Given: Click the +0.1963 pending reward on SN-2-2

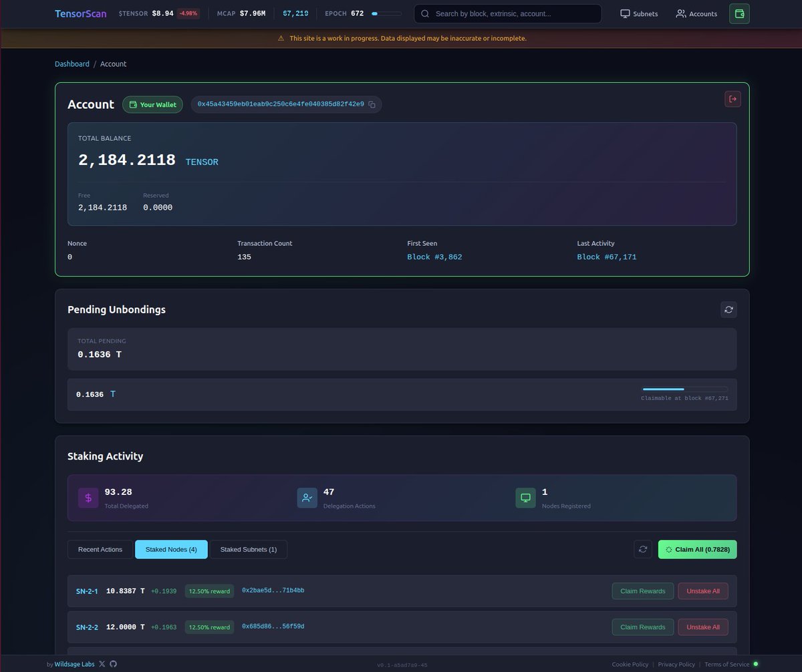Looking at the screenshot, I should pos(164,627).
